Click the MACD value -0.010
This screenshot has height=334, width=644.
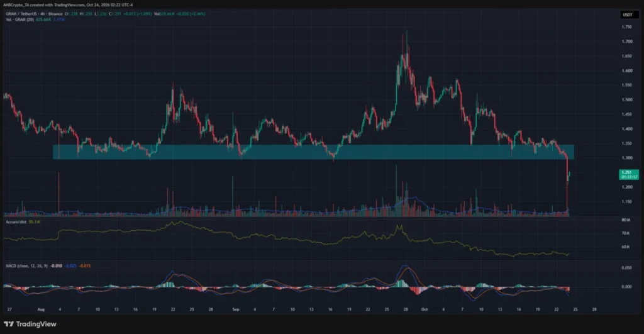56,266
